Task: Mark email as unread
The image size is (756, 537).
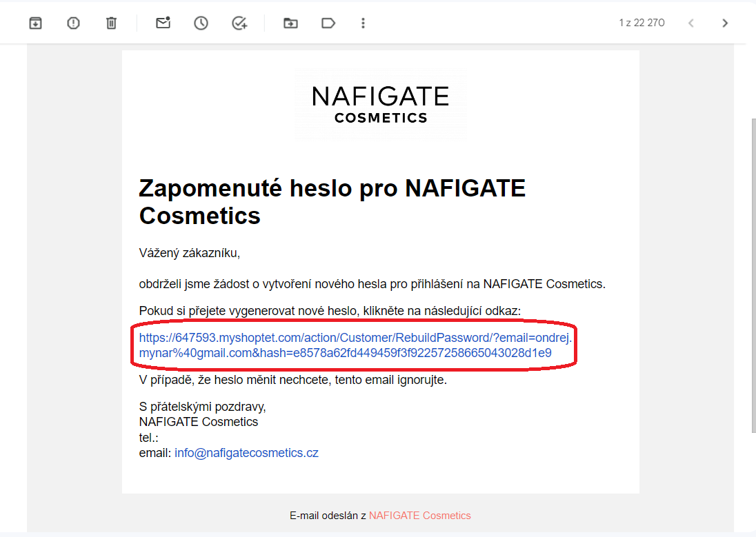Action: 163,23
